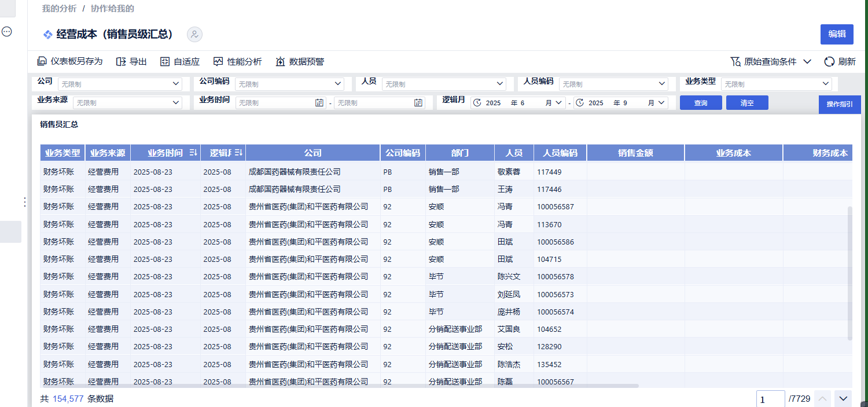868x407 pixels.
Task: Sort by the 业务时间 column sort icon
Action: tap(193, 153)
